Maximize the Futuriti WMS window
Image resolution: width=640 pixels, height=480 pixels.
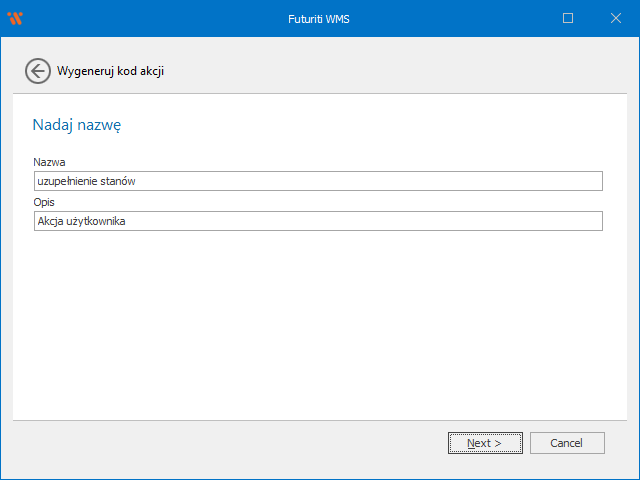568,18
